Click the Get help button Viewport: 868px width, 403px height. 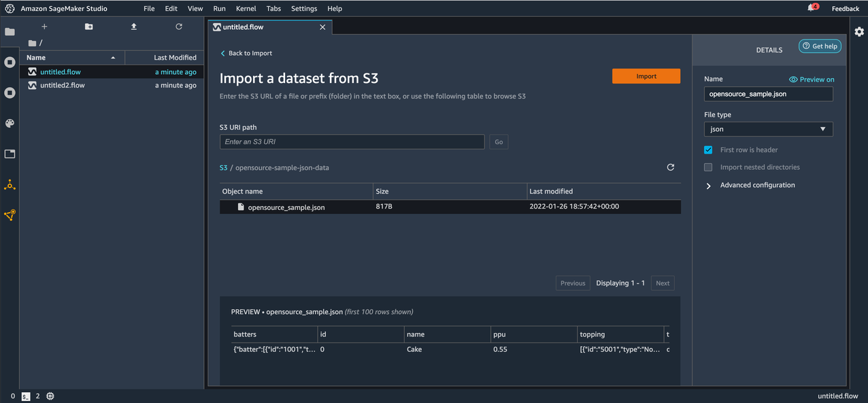coord(820,46)
